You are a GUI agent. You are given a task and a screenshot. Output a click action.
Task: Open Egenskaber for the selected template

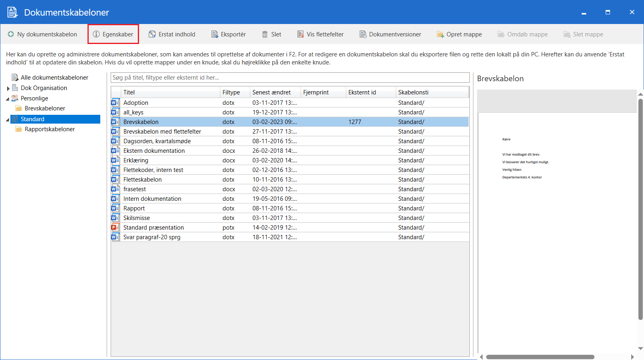113,34
